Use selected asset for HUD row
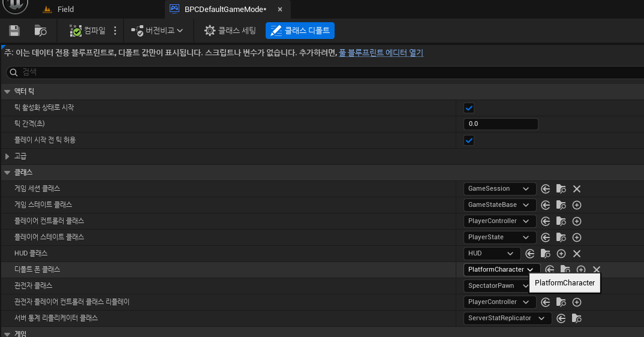Screen dimensions: 644x337 [530, 254]
